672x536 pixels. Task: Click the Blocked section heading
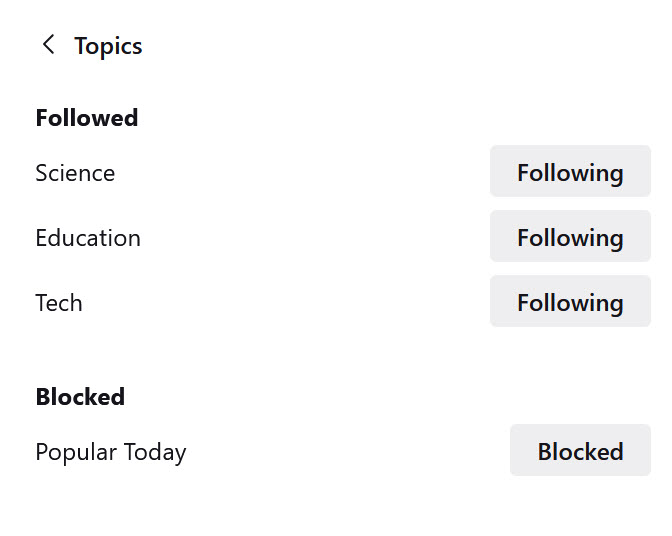point(80,397)
